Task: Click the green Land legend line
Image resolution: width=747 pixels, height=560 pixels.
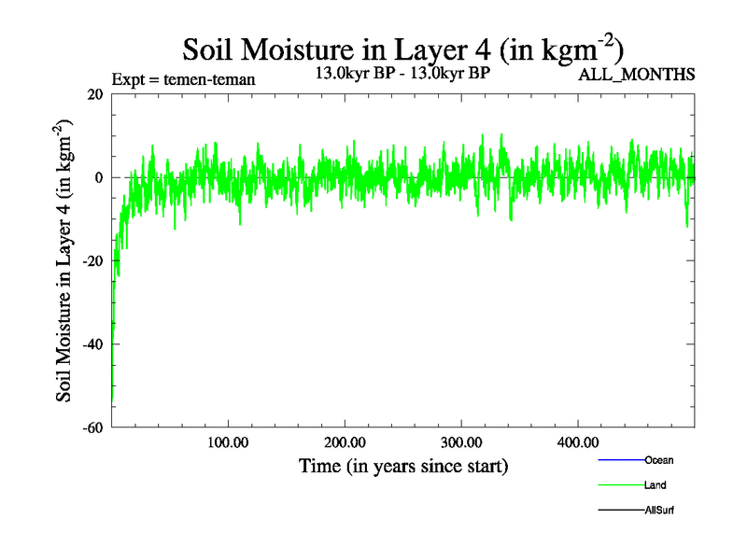Action: [x=621, y=485]
